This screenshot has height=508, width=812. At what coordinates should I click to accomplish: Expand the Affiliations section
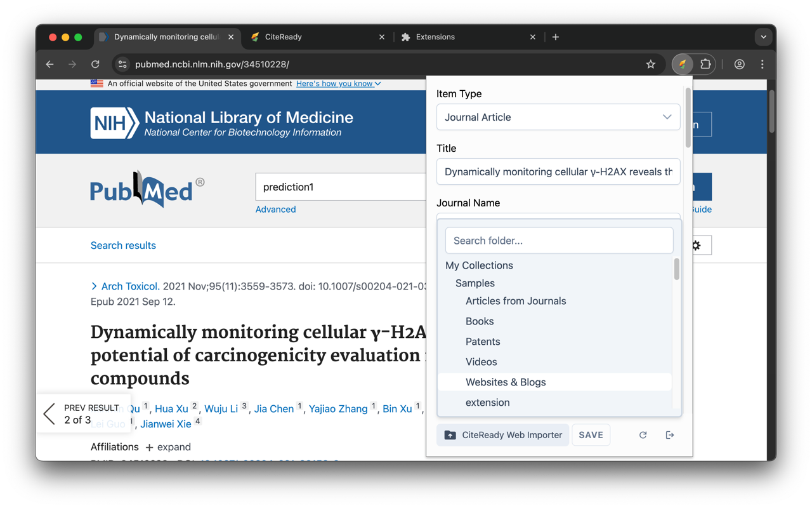click(168, 447)
